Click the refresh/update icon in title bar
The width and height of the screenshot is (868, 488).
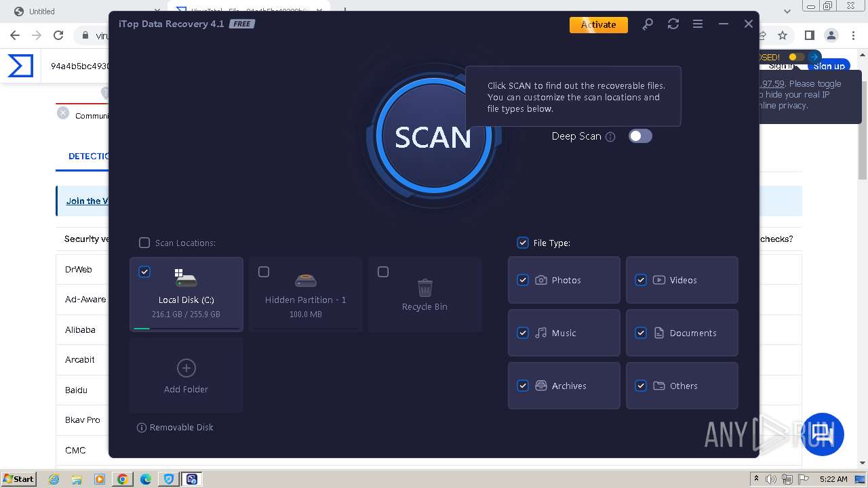(x=673, y=24)
